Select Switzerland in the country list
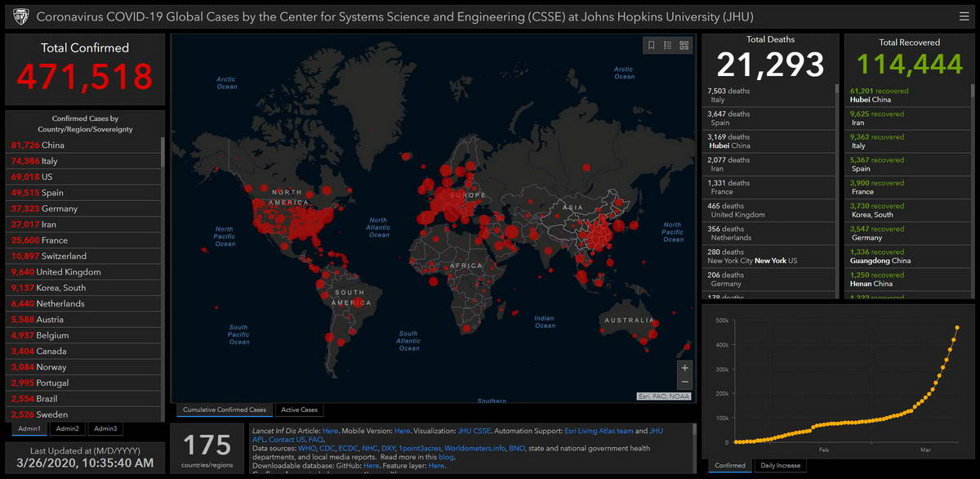Screen dimensions: 980x479 [x=49, y=256]
